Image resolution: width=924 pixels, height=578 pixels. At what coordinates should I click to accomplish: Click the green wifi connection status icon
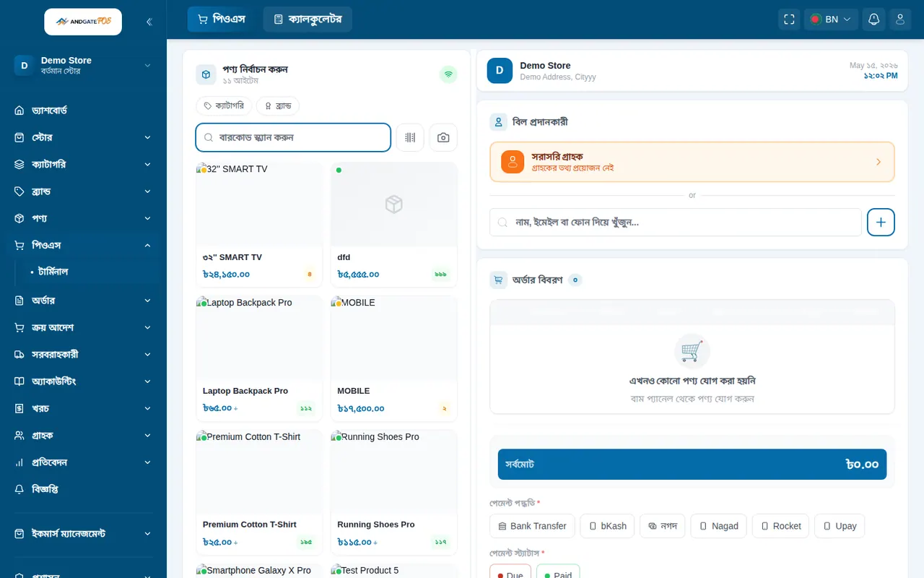coord(448,74)
